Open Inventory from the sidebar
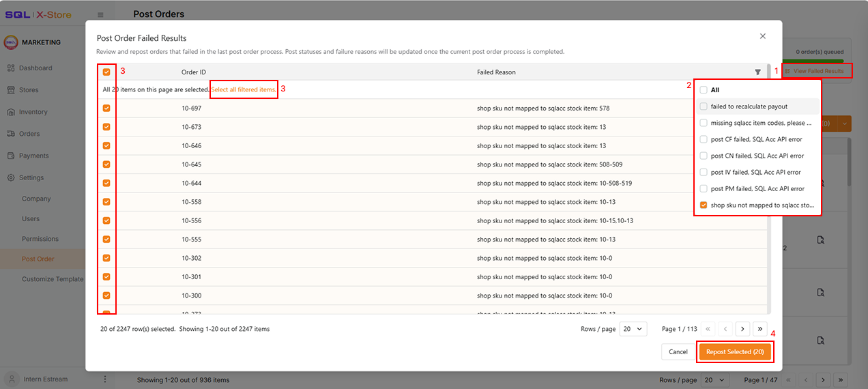Viewport: 868px width, 389px height. (x=33, y=112)
